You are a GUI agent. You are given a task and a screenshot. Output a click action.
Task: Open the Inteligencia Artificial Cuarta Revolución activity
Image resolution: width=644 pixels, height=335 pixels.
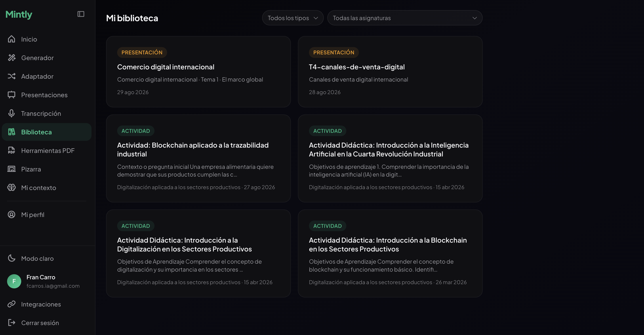point(389,150)
